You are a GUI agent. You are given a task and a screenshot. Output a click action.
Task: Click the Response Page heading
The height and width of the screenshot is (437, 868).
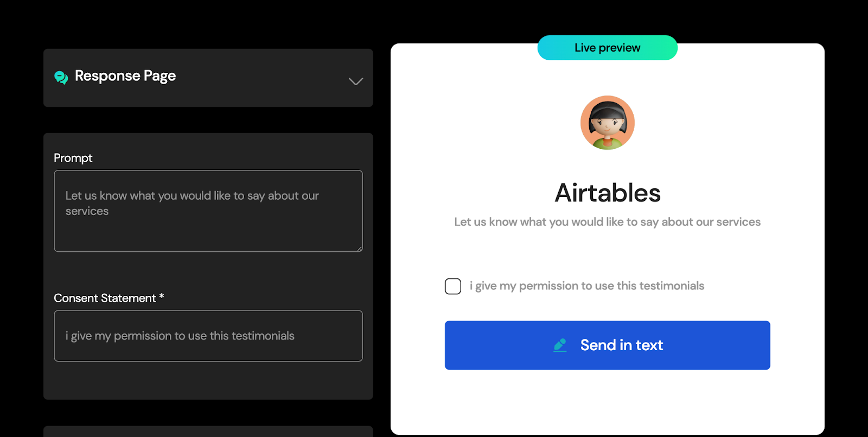[125, 76]
